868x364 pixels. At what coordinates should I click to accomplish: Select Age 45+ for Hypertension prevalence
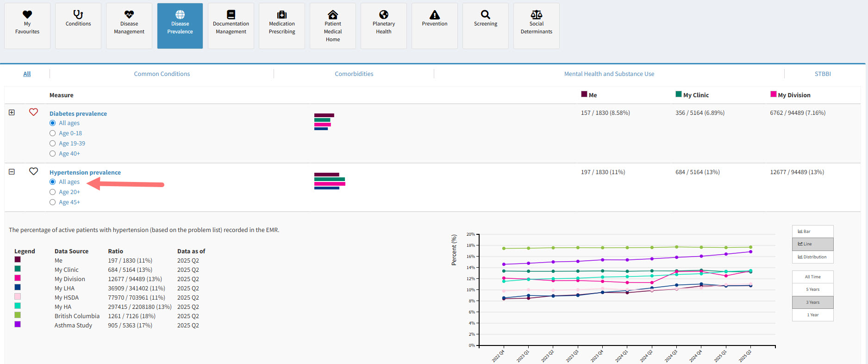(x=53, y=202)
